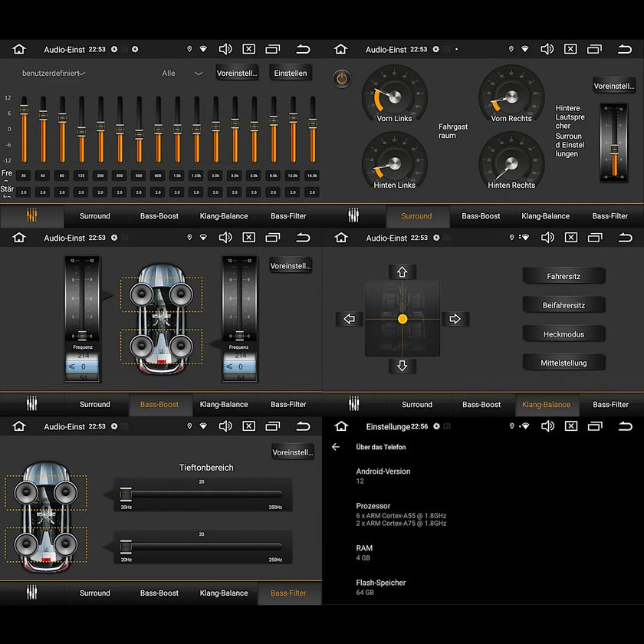This screenshot has height=644, width=644.
Task: Click the Einstellen button
Action: 291,73
